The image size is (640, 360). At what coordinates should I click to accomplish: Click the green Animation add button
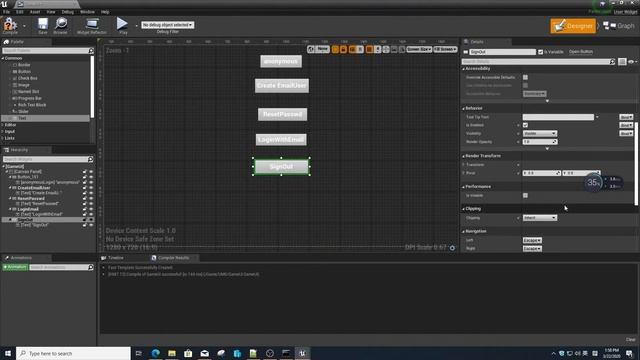click(x=15, y=267)
